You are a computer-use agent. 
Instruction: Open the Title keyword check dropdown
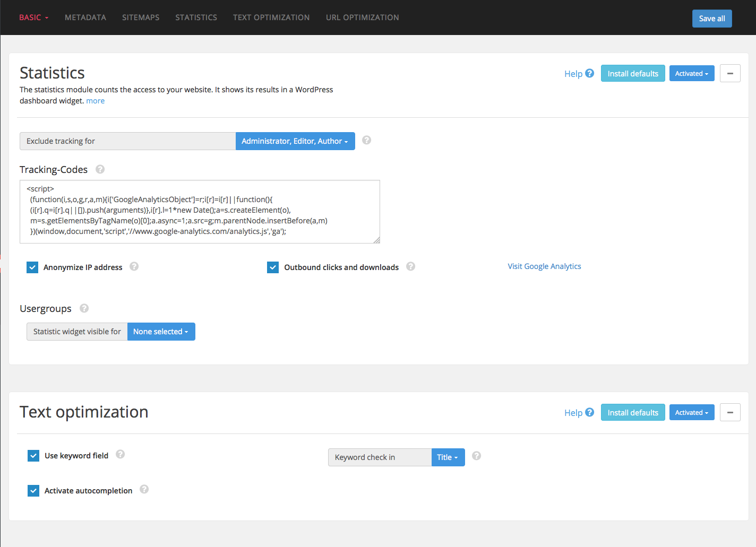coord(448,457)
